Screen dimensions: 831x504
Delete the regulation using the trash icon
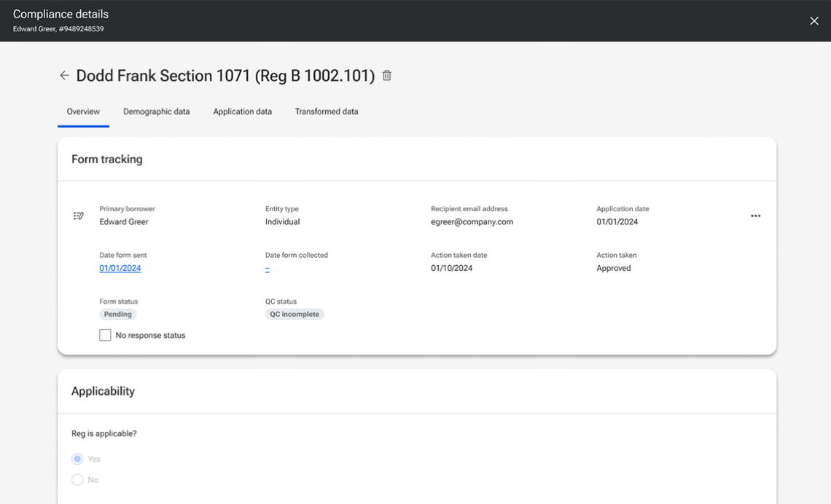click(387, 76)
